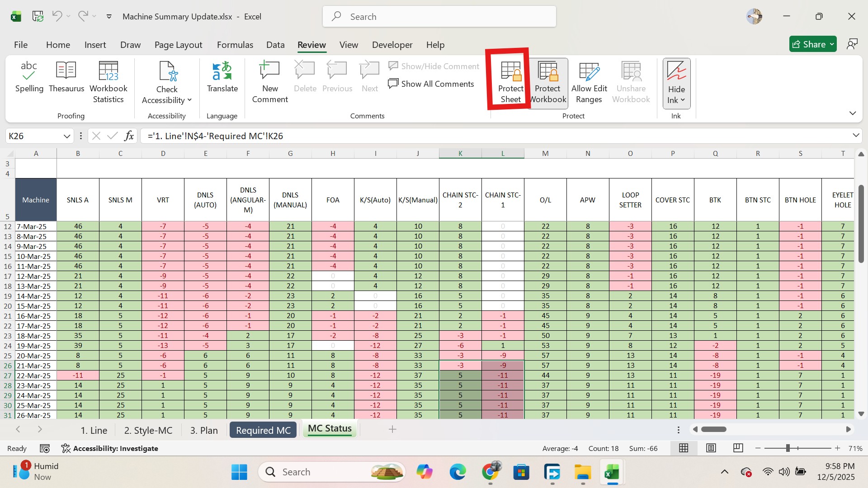Open the Name Box dropdown arrow
This screenshot has width=868, height=488.
point(67,136)
